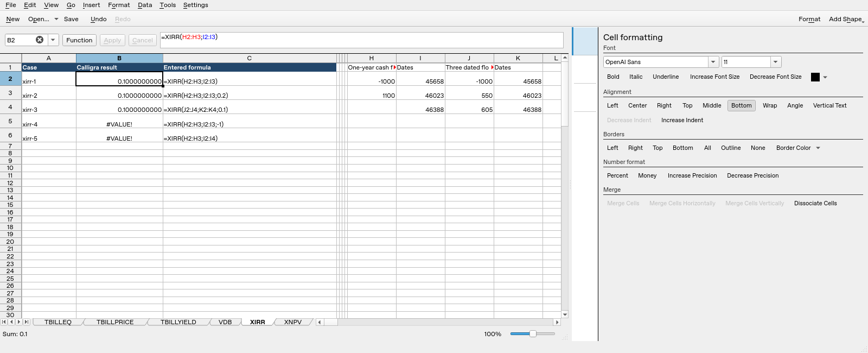Viewport: 868px width, 353px height.
Task: Apply the Percent number format
Action: point(617,175)
